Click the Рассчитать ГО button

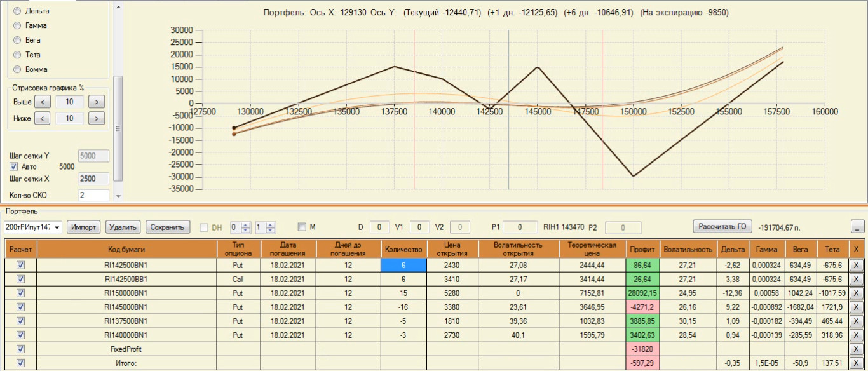pos(723,226)
